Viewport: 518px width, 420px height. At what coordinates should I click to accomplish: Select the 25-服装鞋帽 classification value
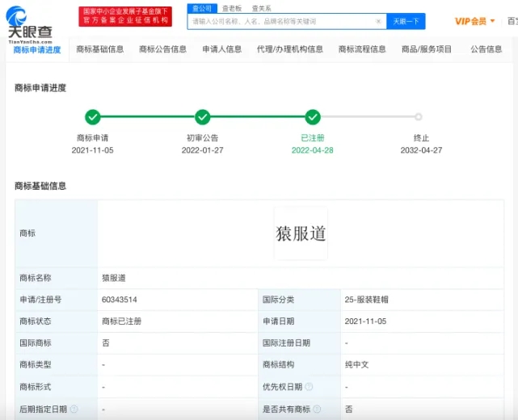click(366, 300)
